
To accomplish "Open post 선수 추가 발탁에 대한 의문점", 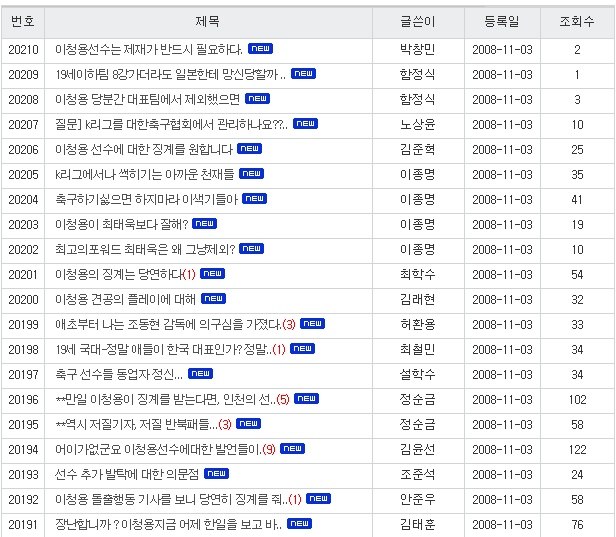I will (127, 474).
